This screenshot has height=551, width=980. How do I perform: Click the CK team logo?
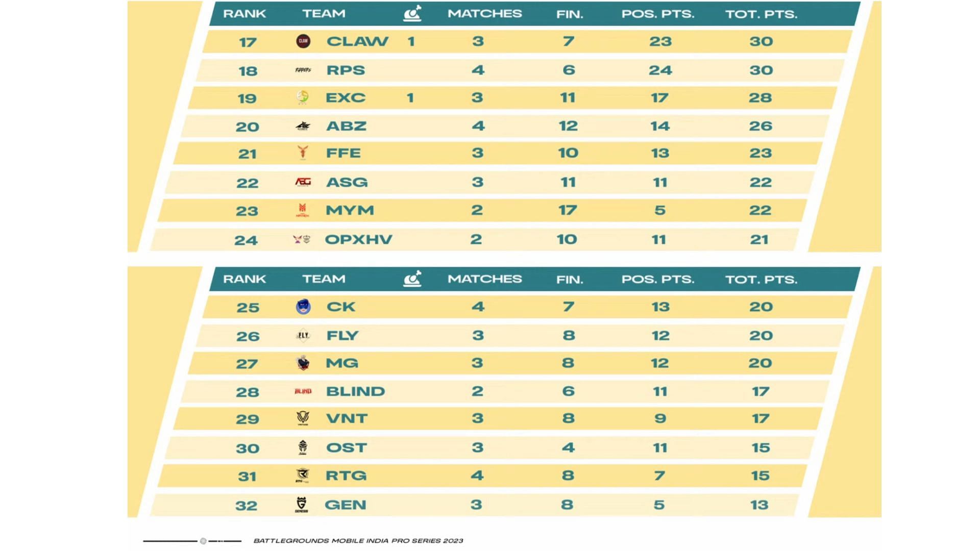[303, 307]
